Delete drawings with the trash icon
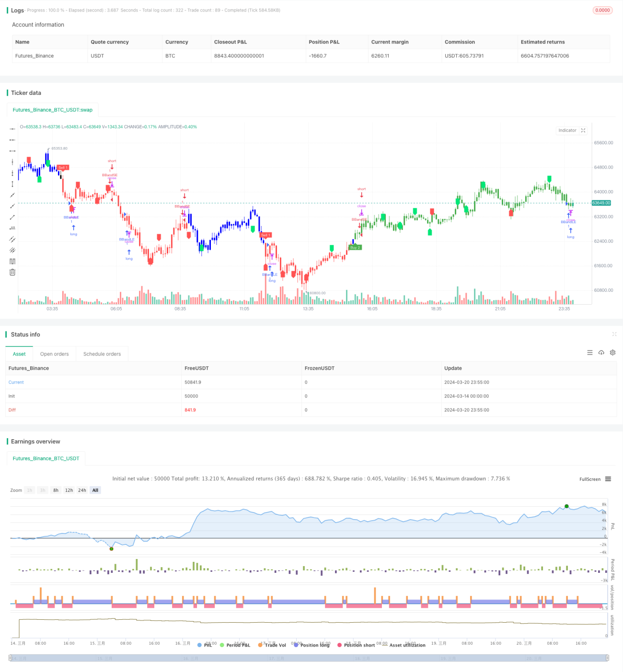 pos(12,272)
